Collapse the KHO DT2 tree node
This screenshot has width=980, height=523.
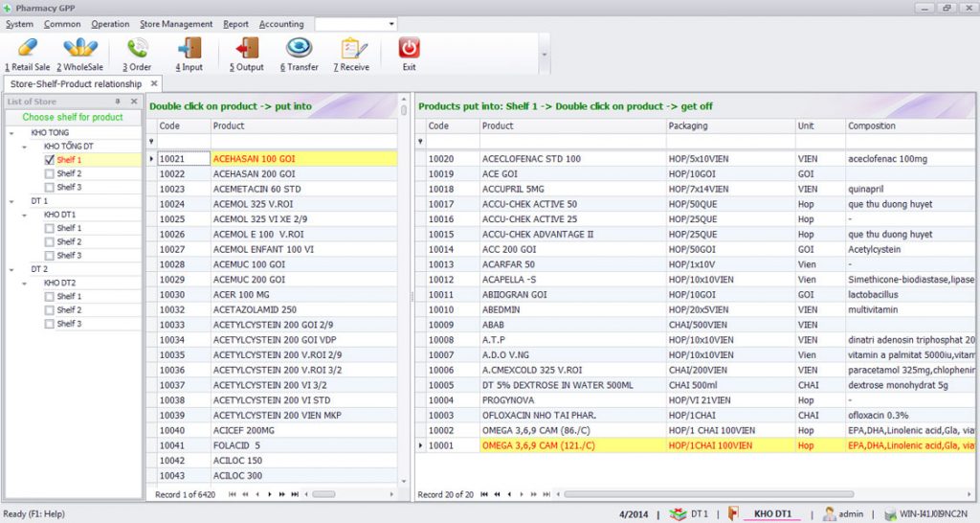[x=24, y=284]
